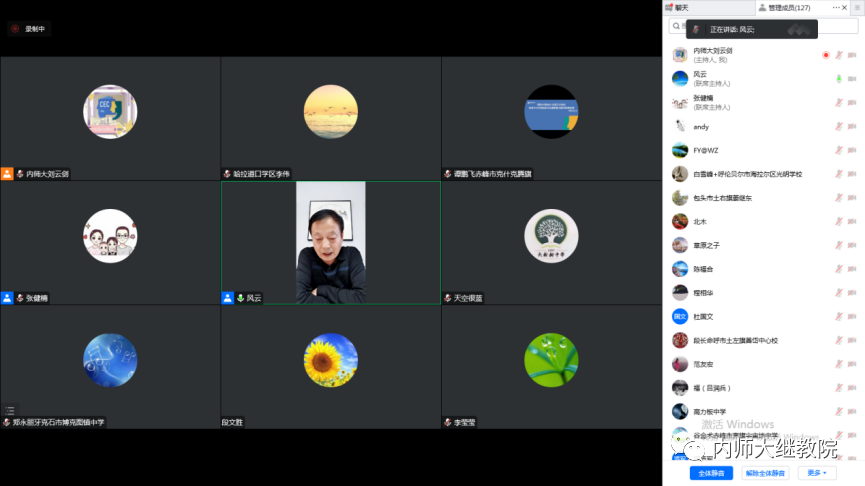The width and height of the screenshot is (865, 486).
Task: Click the 解除全体静音 button
Action: [x=766, y=473]
